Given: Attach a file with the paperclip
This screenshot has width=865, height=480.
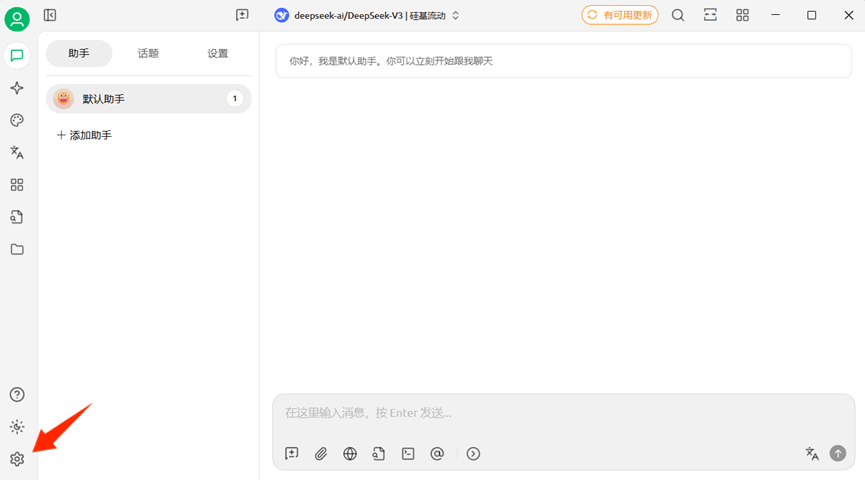Looking at the screenshot, I should 321,454.
